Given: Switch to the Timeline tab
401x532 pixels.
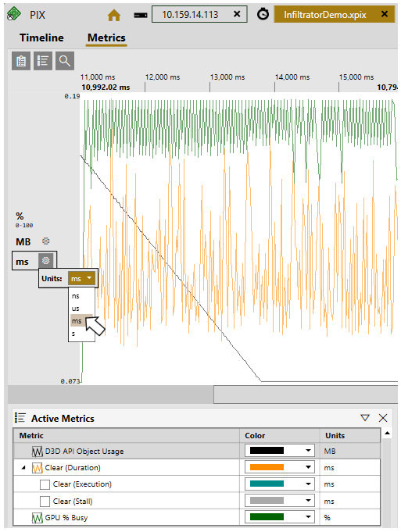Looking at the screenshot, I should [x=41, y=37].
